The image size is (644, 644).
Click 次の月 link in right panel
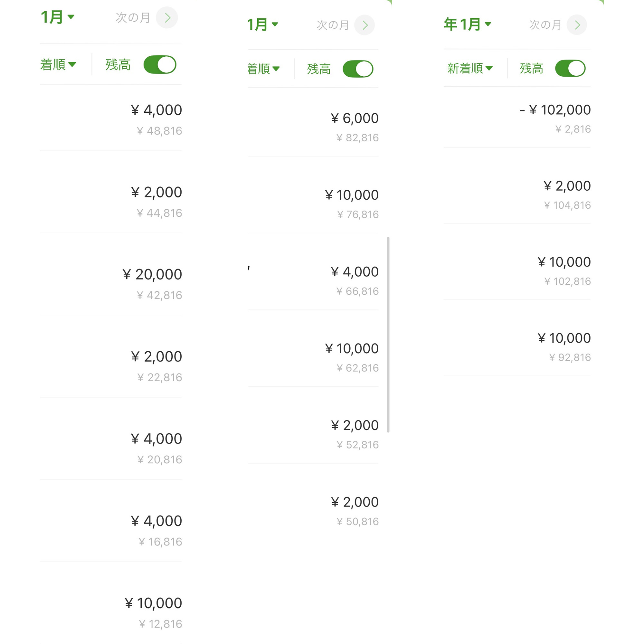point(545,25)
